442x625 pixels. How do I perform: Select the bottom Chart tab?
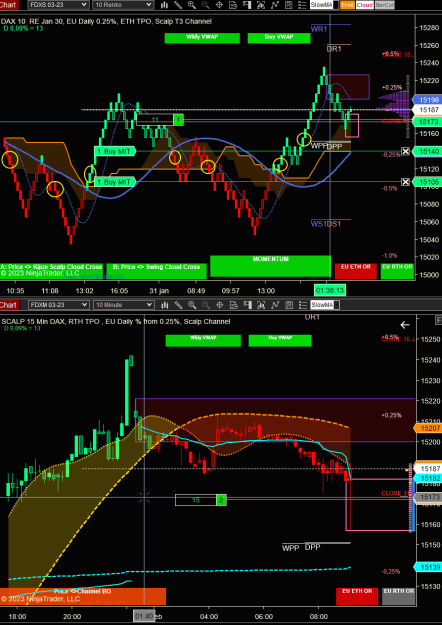coord(9,305)
